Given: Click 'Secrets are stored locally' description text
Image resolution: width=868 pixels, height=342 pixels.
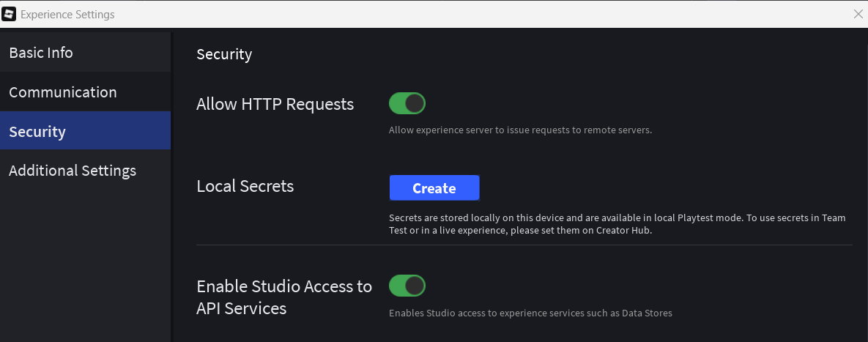Looking at the screenshot, I should [617, 224].
